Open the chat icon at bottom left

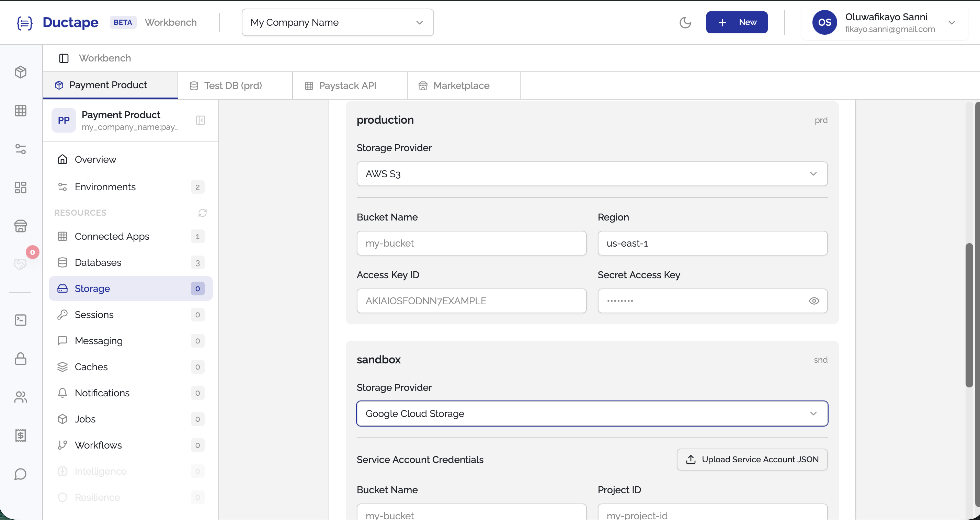click(x=20, y=474)
